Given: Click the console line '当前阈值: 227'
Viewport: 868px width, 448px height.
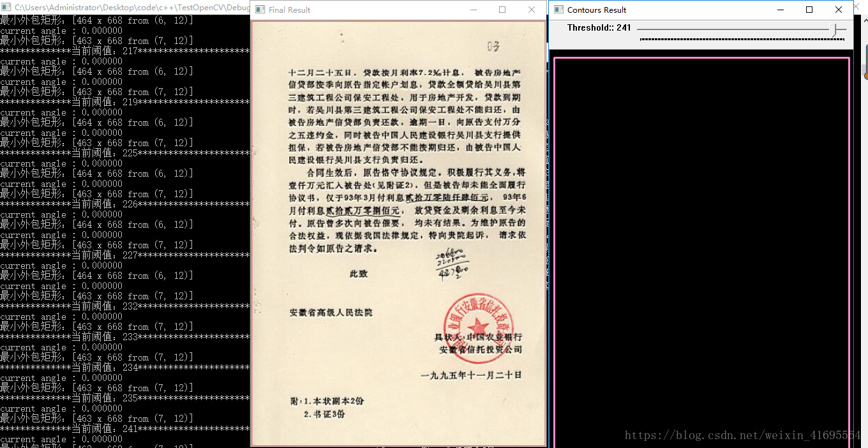Looking at the screenshot, I should coord(125,255).
